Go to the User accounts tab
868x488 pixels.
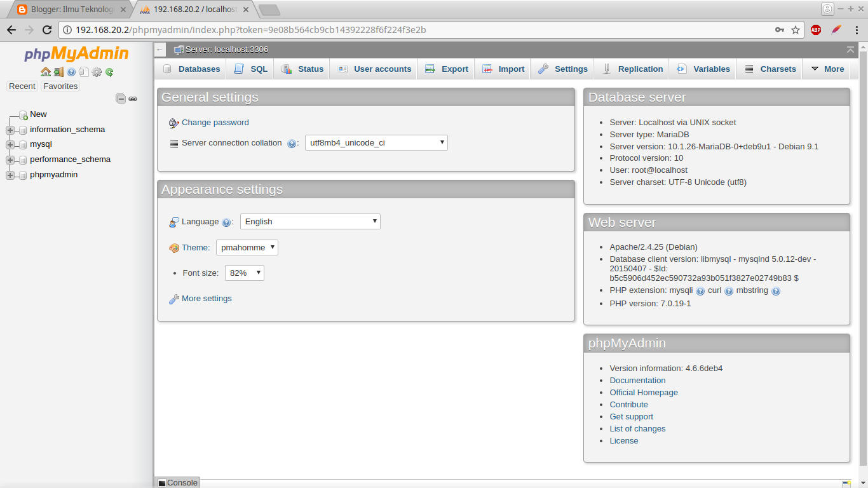pos(374,69)
